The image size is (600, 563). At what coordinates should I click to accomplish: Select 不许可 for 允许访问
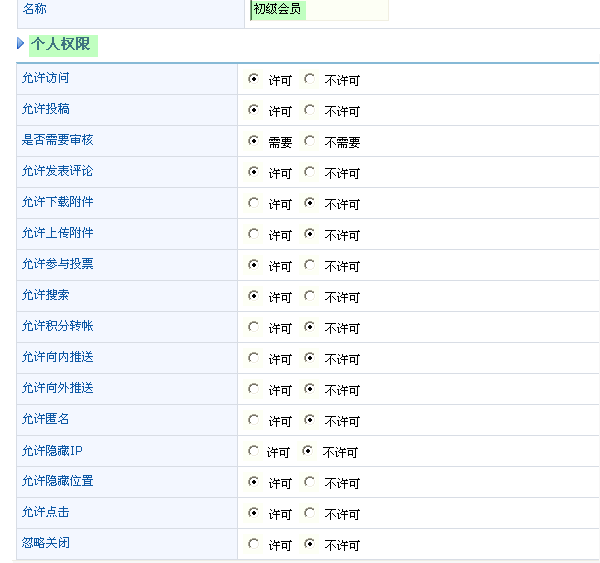310,79
